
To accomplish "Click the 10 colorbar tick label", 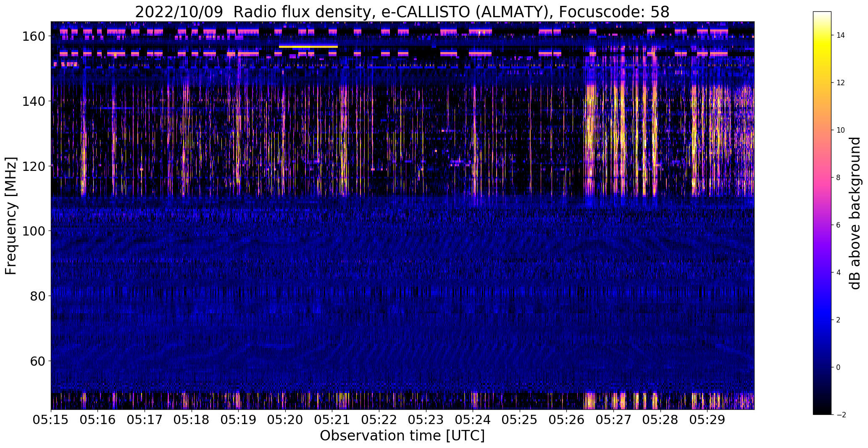I will (x=841, y=130).
